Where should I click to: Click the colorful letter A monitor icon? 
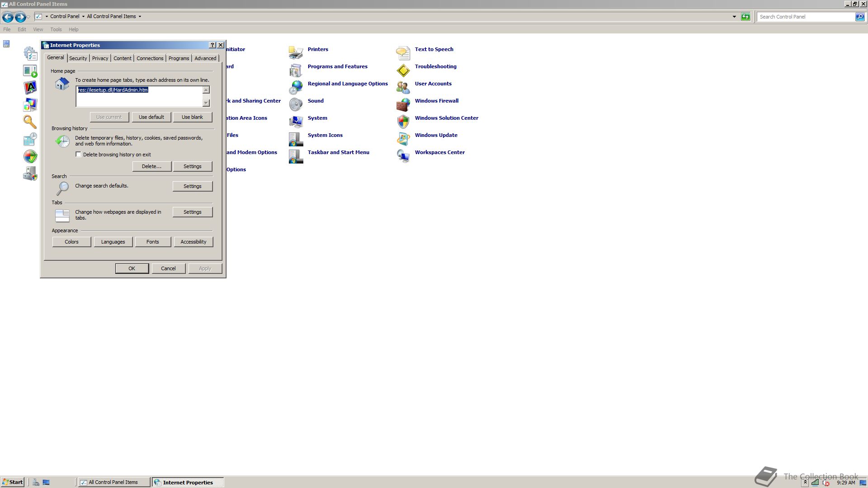30,87
